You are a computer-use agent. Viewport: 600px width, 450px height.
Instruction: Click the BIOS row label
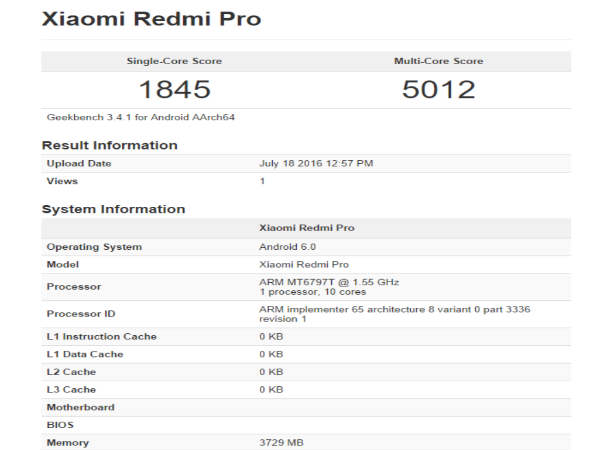(61, 425)
